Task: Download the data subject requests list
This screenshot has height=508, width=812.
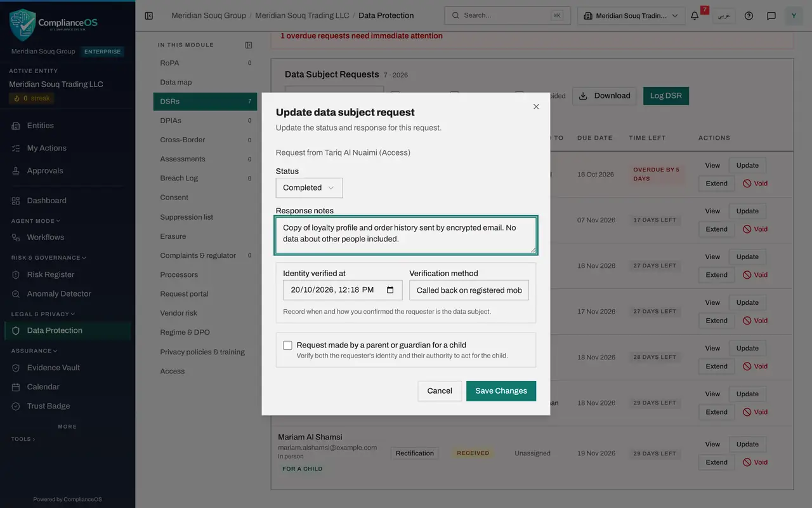Action: 605,96
